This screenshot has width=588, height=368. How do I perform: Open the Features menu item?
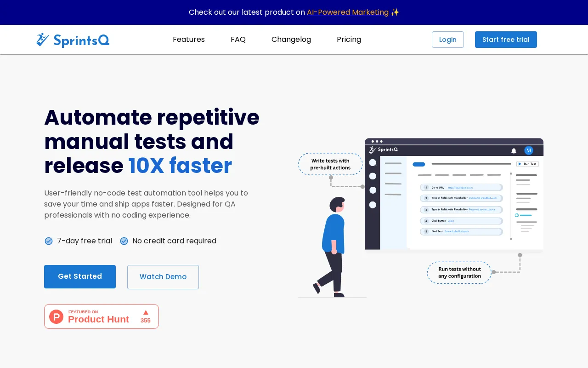click(189, 40)
